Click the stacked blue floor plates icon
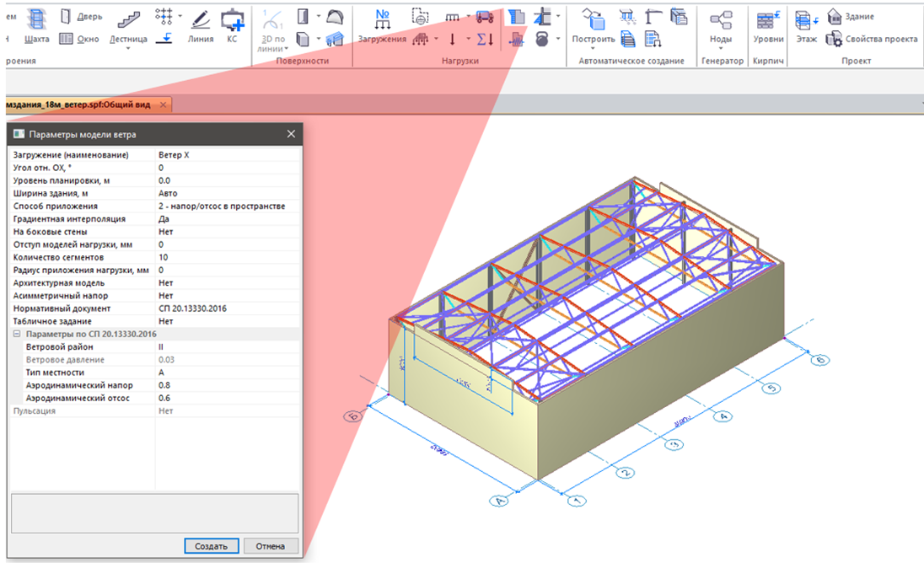The width and height of the screenshot is (924, 563). [x=628, y=40]
